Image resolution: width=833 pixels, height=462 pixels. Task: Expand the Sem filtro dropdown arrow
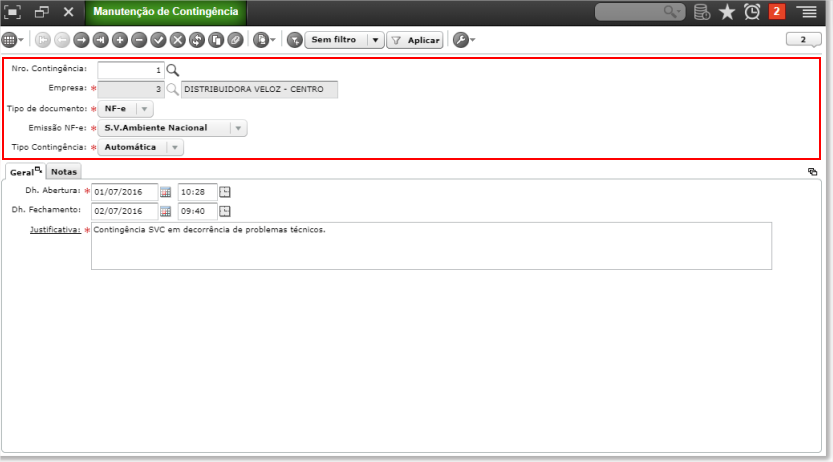(x=375, y=40)
